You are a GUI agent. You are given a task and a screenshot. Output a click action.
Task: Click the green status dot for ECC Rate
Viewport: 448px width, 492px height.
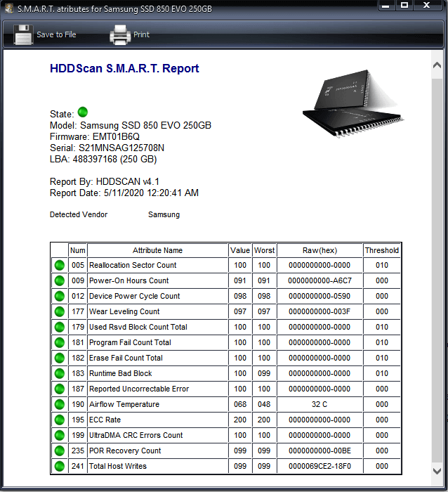tap(60, 420)
